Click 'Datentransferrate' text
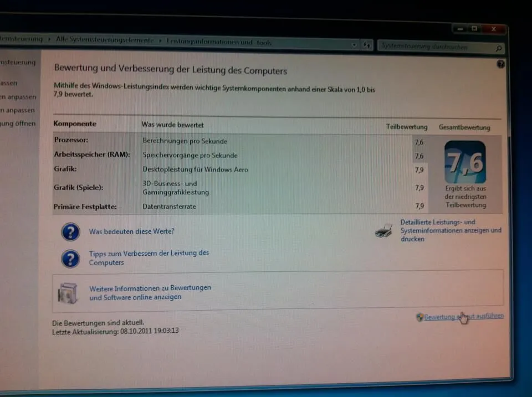This screenshot has height=397, width=532. 169,207
